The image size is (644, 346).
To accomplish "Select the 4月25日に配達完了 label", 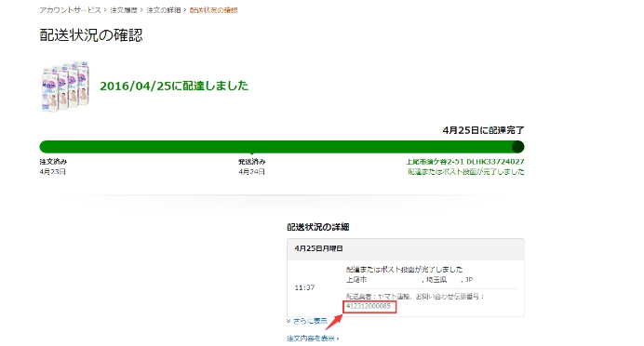I will click(483, 130).
